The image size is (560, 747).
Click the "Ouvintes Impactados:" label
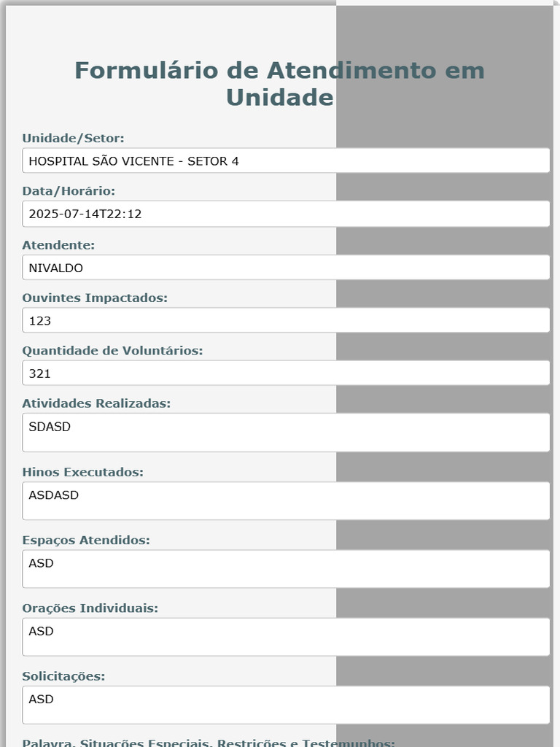[95, 298]
